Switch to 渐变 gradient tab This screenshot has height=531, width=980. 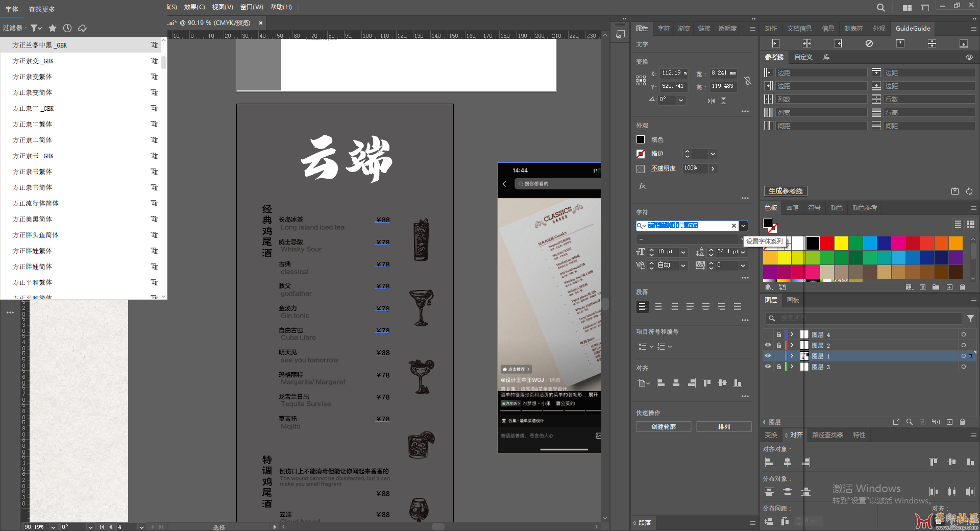684,29
